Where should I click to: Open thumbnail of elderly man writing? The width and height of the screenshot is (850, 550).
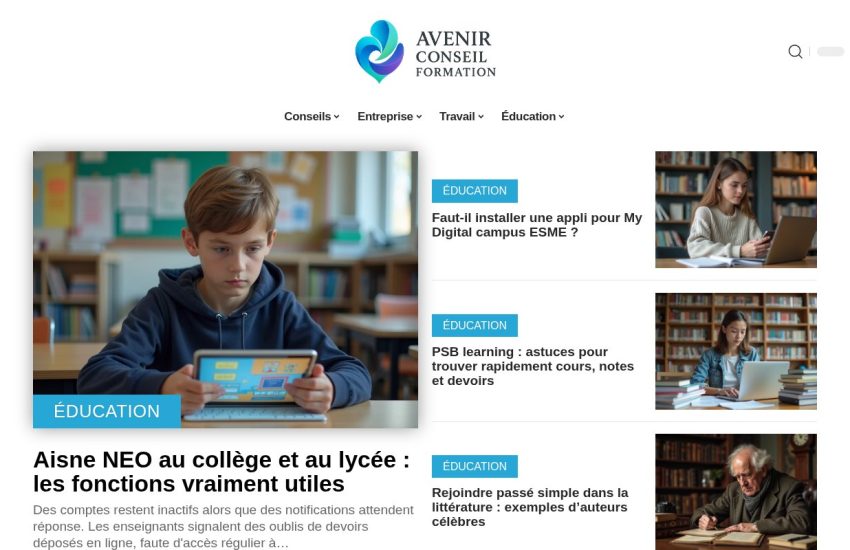(x=736, y=491)
